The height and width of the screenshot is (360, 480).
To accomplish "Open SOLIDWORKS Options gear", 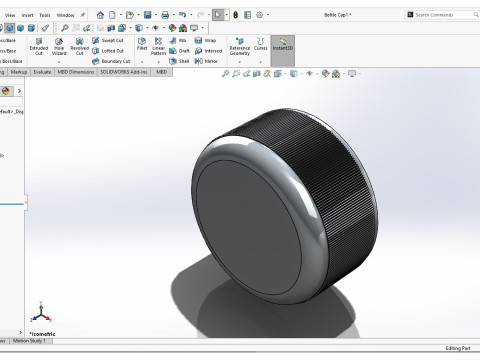I will 260,15.
